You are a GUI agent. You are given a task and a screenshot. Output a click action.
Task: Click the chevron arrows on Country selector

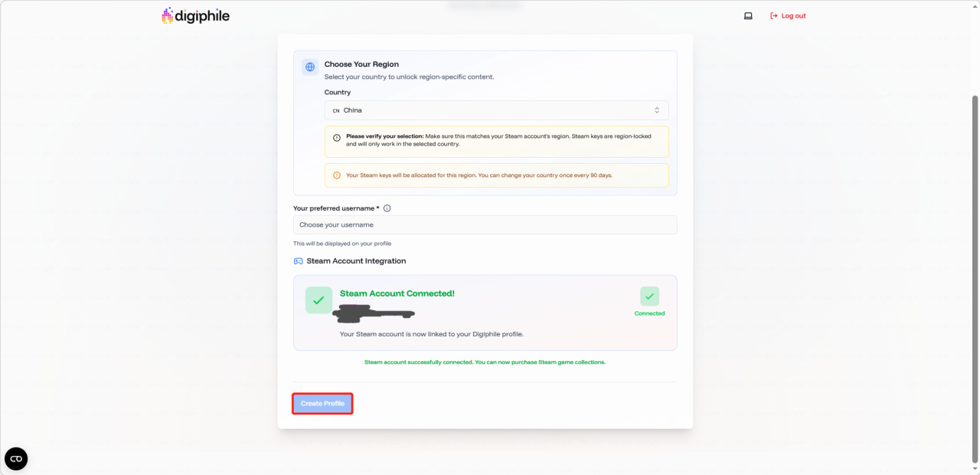point(656,110)
